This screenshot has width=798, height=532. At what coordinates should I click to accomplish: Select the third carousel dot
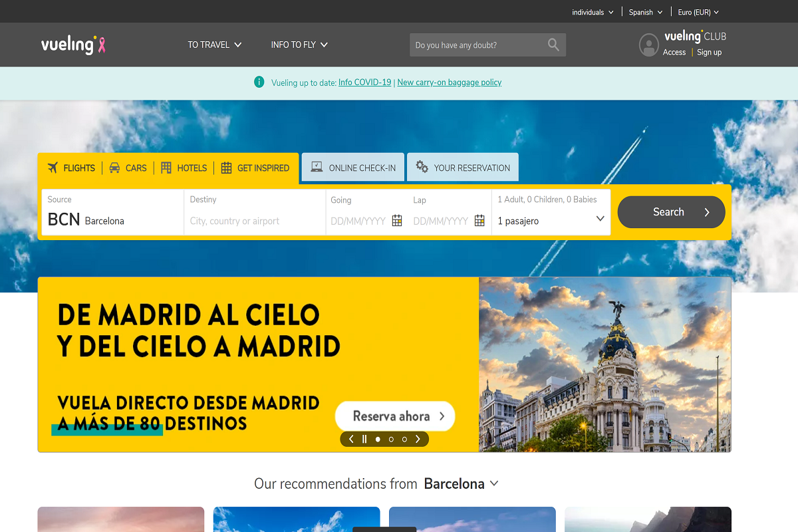pos(404,439)
